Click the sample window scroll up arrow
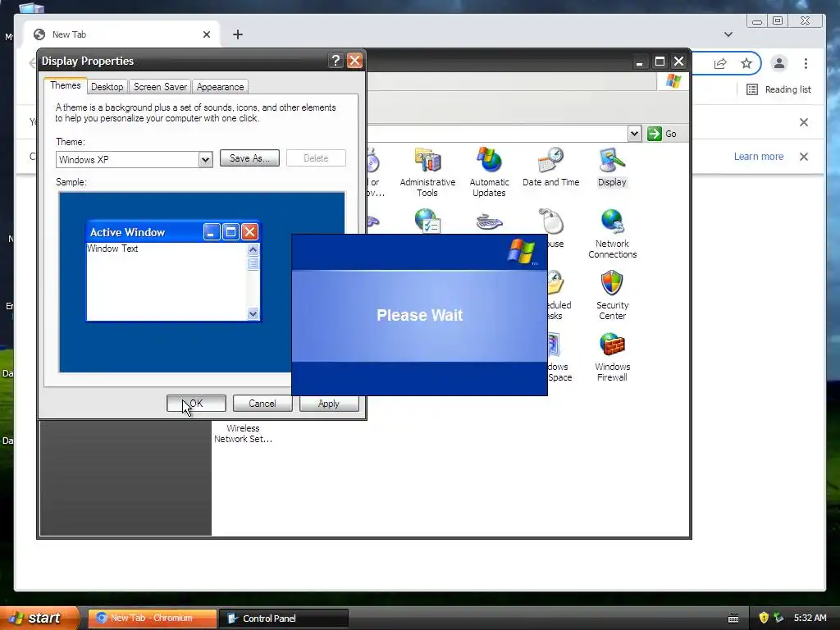 click(253, 249)
